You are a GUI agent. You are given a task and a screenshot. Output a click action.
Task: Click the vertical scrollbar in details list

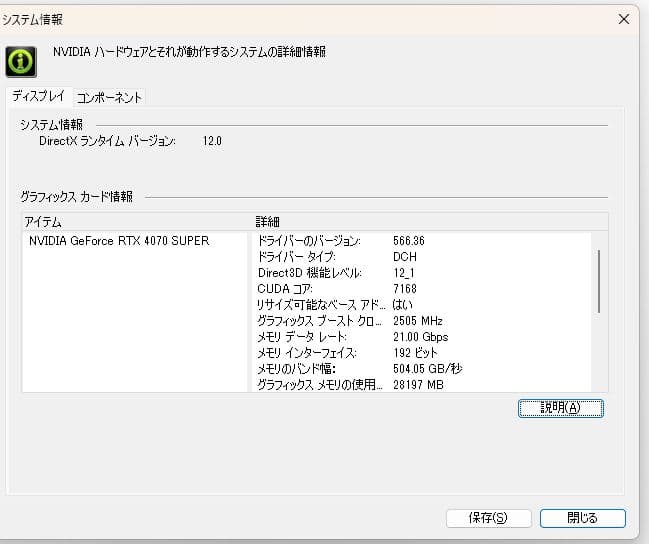coord(599,282)
